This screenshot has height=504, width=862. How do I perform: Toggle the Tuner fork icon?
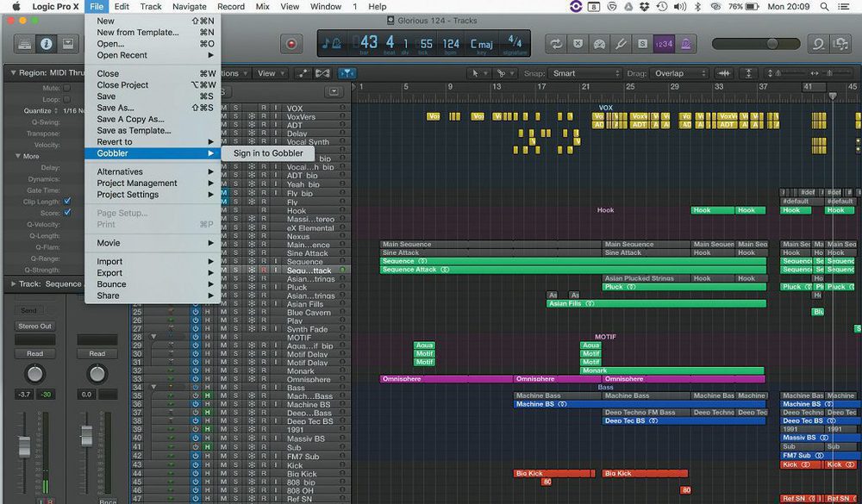(x=621, y=44)
